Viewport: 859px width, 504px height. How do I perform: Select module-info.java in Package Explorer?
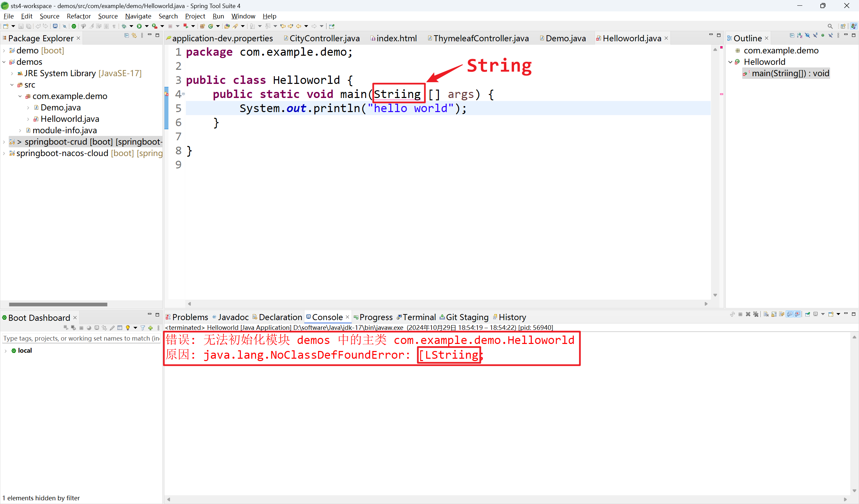[64, 131]
